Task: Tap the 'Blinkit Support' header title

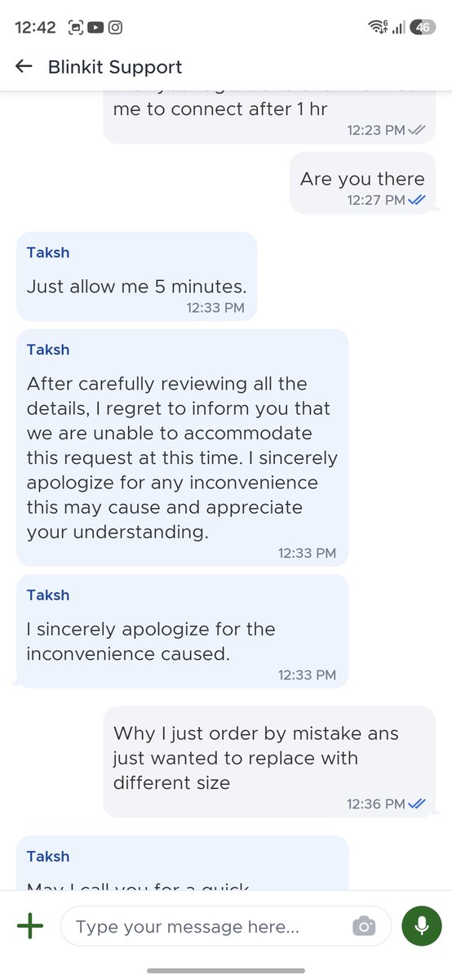Action: click(115, 67)
